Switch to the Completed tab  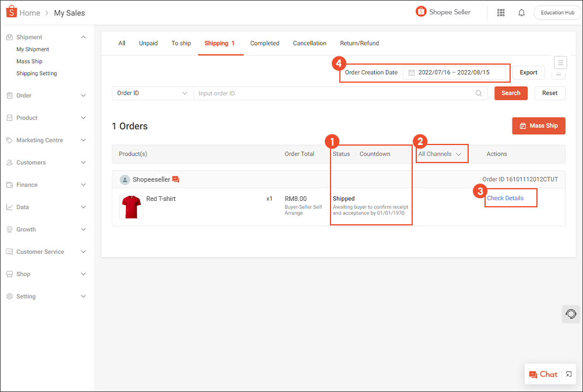[265, 43]
